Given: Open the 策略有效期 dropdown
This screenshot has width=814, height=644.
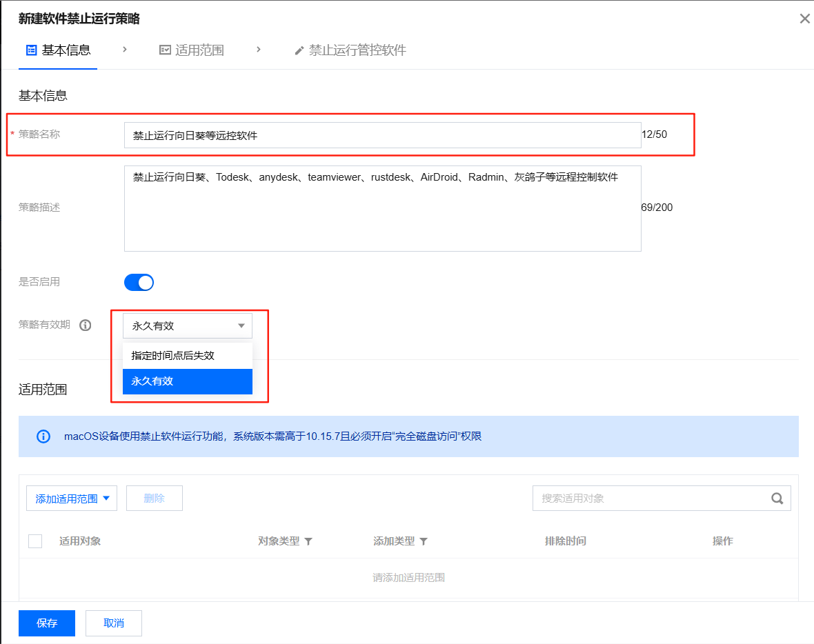Looking at the screenshot, I should pyautogui.click(x=187, y=325).
